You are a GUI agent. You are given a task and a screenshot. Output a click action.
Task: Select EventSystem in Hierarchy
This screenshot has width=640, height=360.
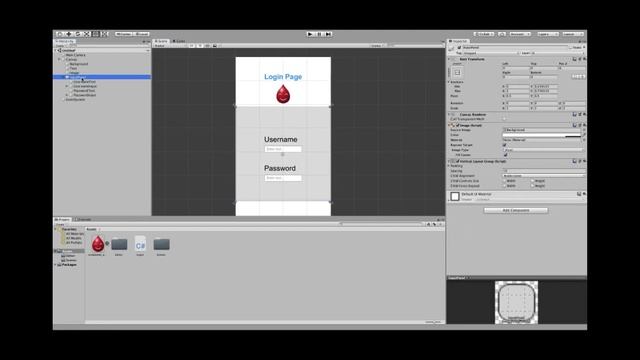pyautogui.click(x=76, y=100)
